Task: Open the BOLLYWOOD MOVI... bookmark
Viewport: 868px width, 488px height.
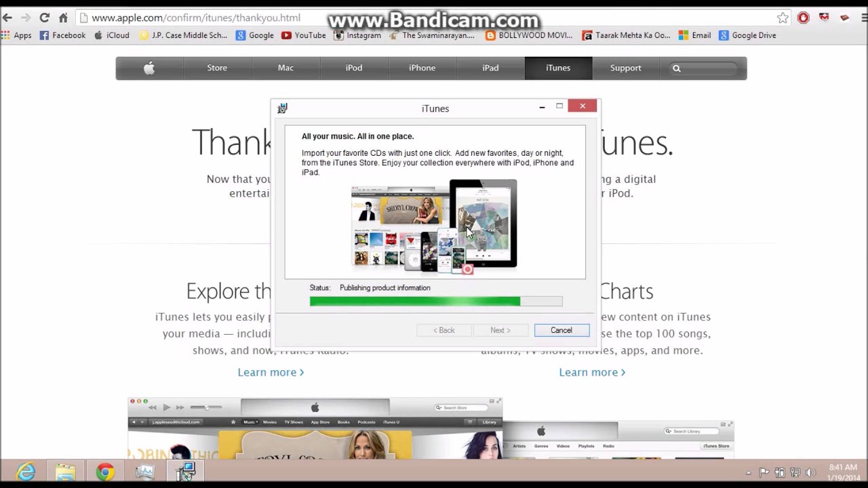Action: [529, 35]
